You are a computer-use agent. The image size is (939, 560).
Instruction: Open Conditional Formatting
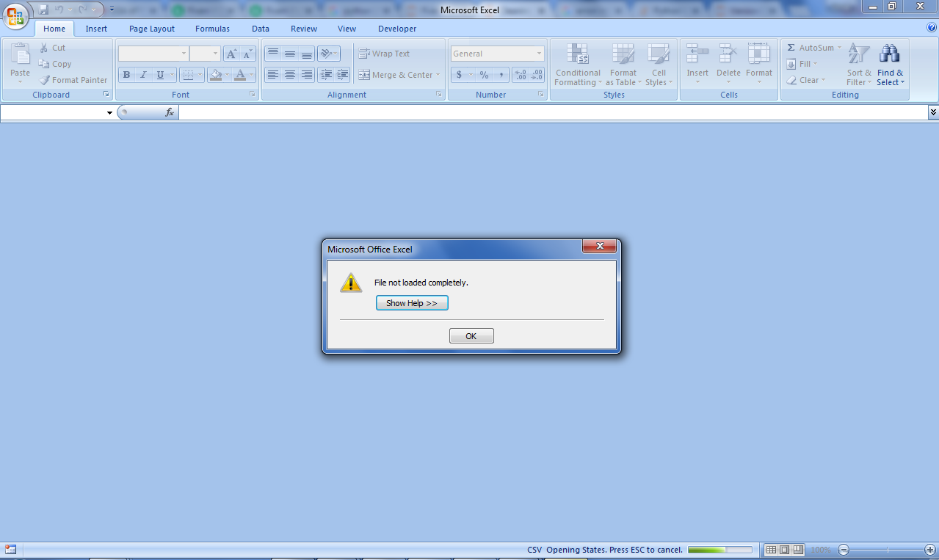coord(577,65)
